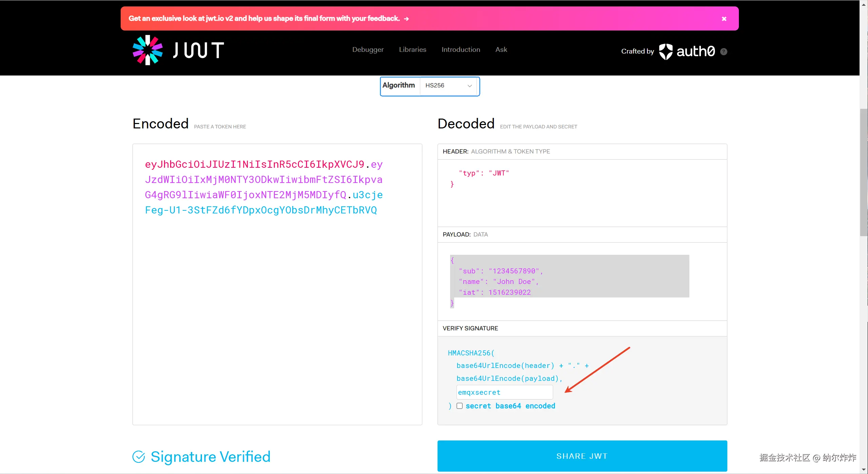Screen dimensions: 868x474
Task: Click the question mark help icon
Action: 724,51
